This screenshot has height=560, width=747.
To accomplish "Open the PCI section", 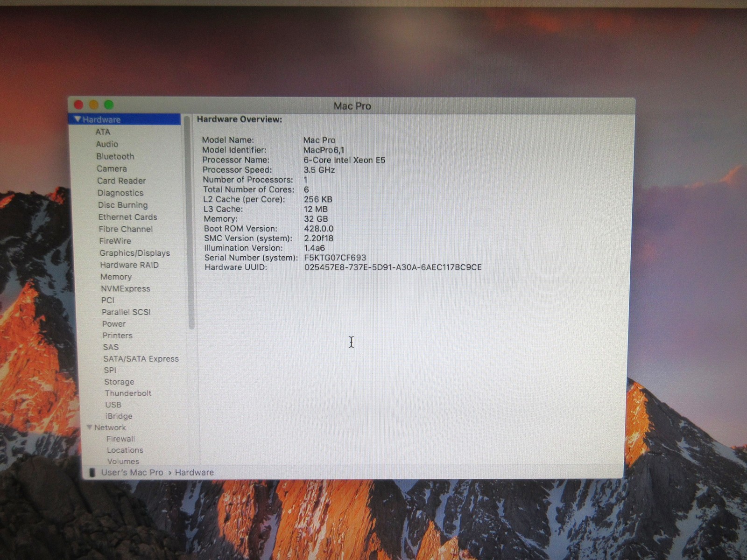I will coord(108,301).
